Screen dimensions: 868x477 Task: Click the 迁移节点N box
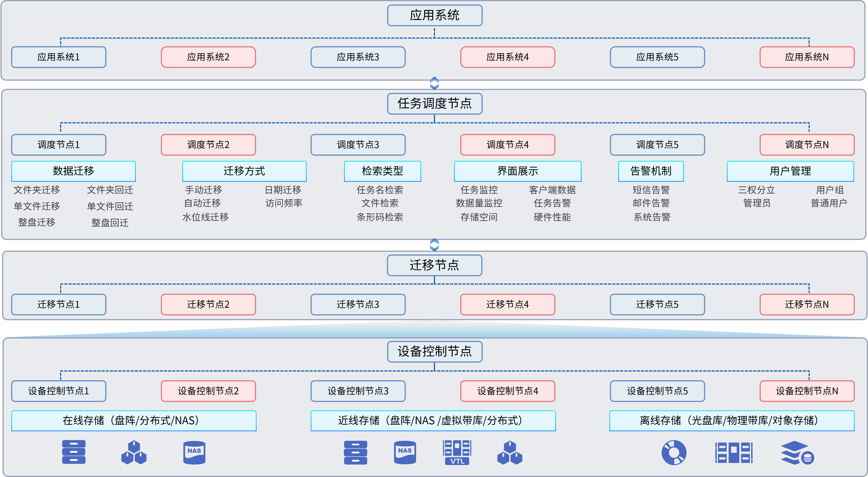(x=807, y=304)
